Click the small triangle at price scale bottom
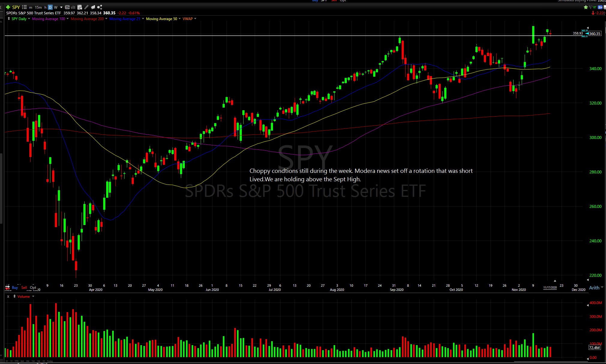This screenshot has height=364, width=606. click(x=588, y=280)
